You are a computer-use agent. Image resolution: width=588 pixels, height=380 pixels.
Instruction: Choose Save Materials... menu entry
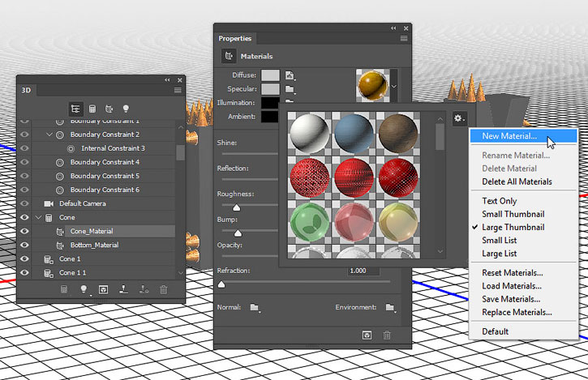511,299
